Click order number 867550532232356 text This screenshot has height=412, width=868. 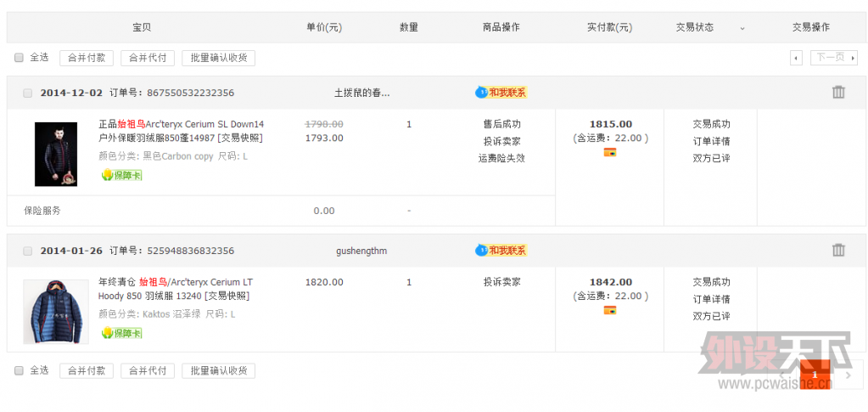tap(190, 93)
